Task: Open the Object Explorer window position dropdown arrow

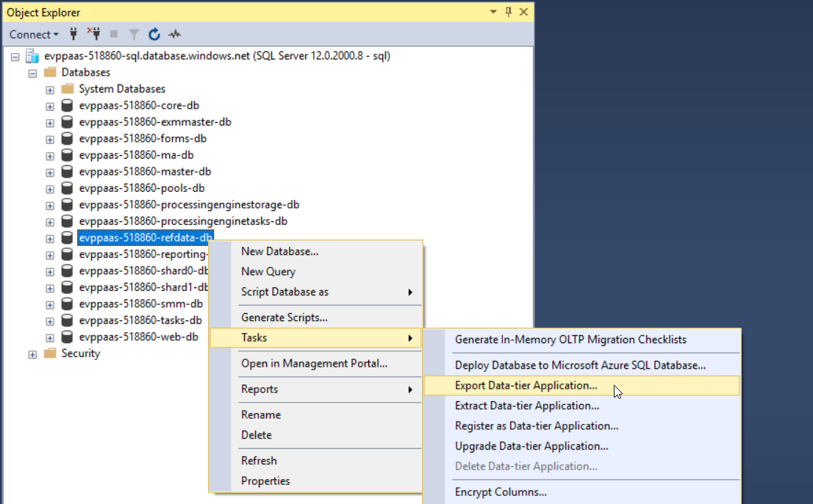Action: click(x=493, y=12)
